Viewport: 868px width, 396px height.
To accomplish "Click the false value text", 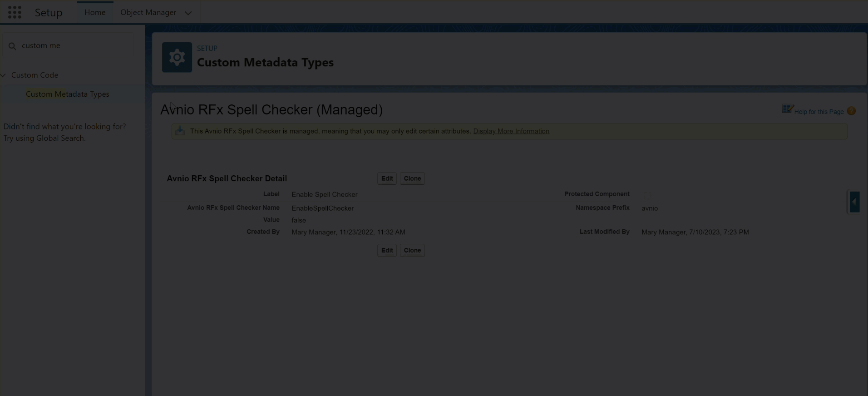I will (x=299, y=220).
